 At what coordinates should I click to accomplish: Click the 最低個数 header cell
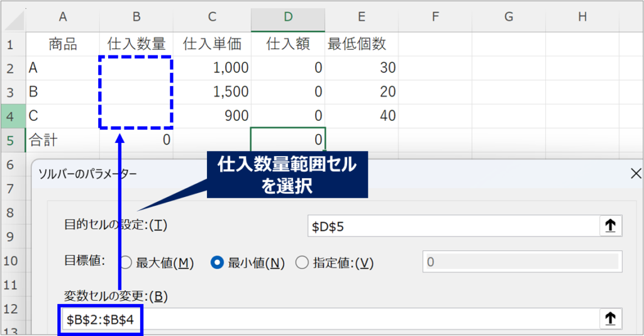pyautogui.click(x=362, y=44)
